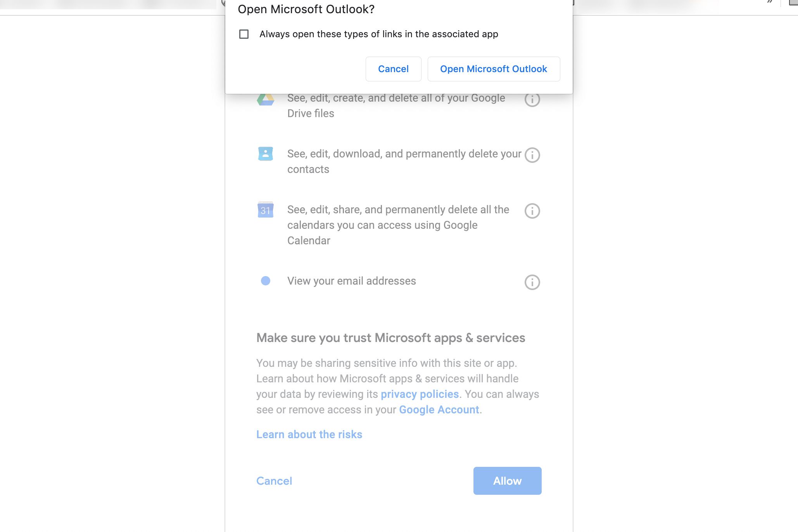Click 'See, edit, create, and delete' Drive files text
Viewport: 798px width, 532px height.
pos(396,105)
